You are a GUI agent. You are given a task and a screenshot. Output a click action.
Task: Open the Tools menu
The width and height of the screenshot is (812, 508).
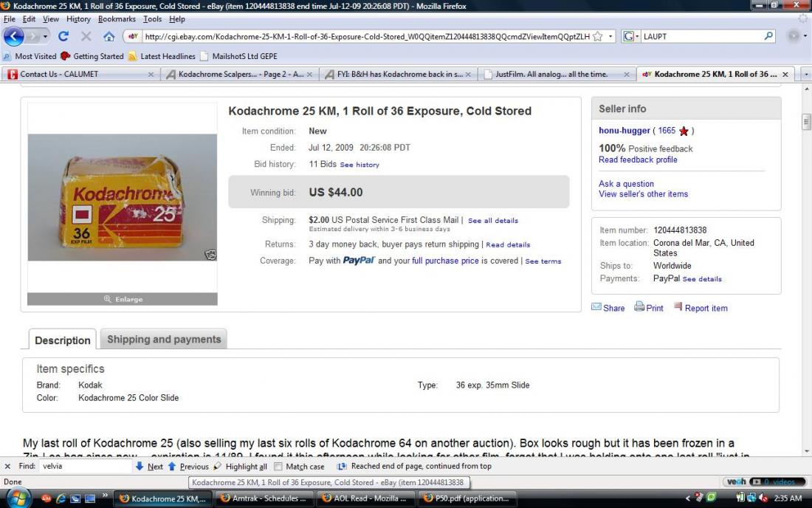point(152,19)
